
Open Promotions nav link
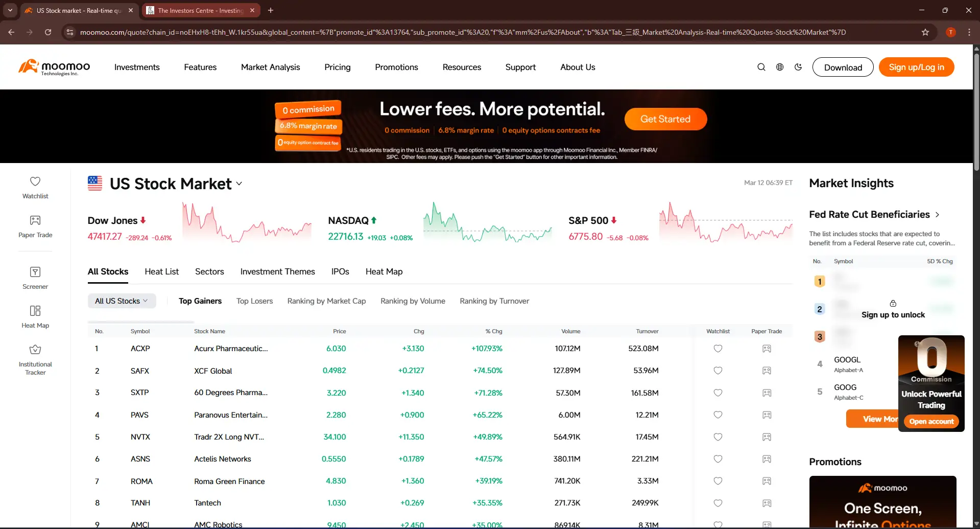coord(396,67)
